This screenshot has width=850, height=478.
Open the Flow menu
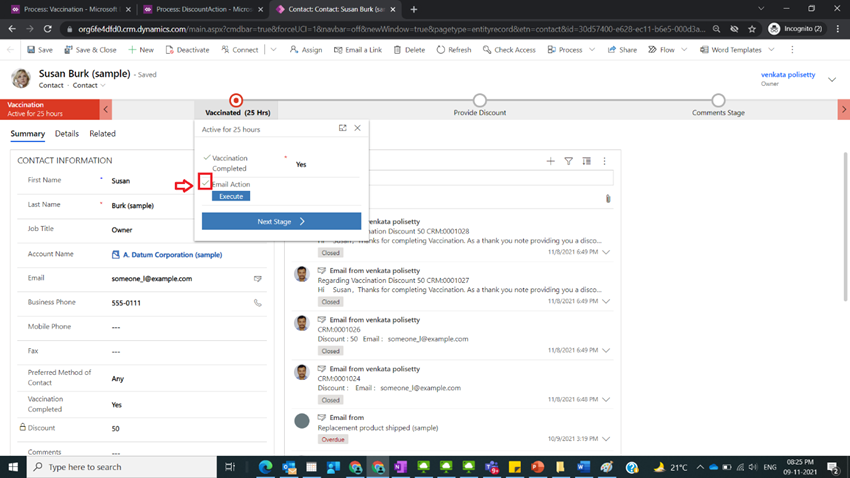[x=661, y=50]
